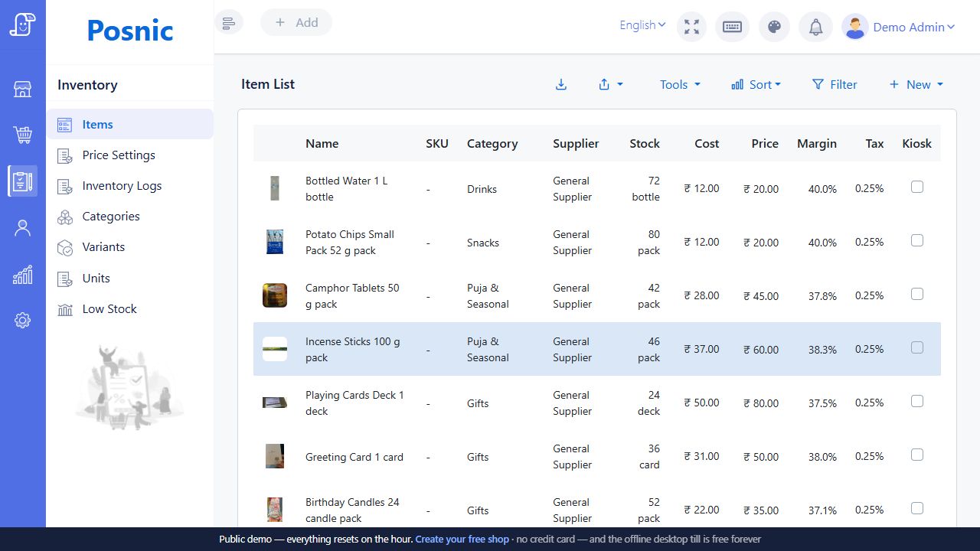
Task: Open the store icon in left rail
Action: [x=23, y=90]
